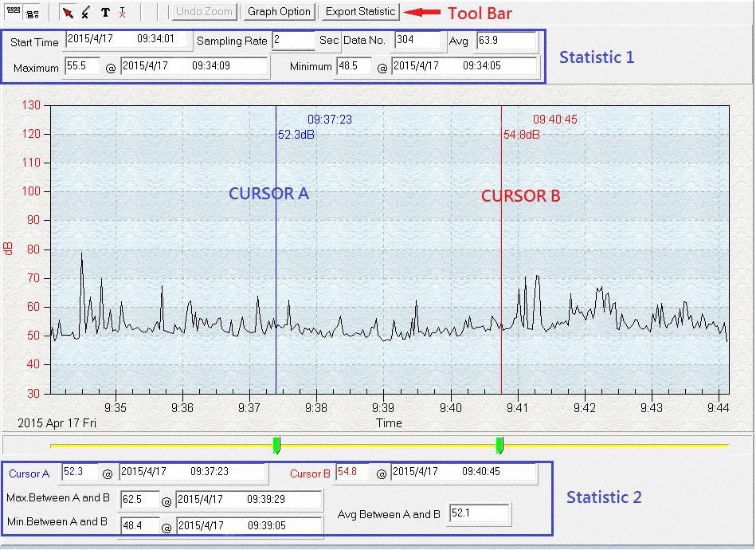Grab the green slider handle for cursor A

(276, 445)
